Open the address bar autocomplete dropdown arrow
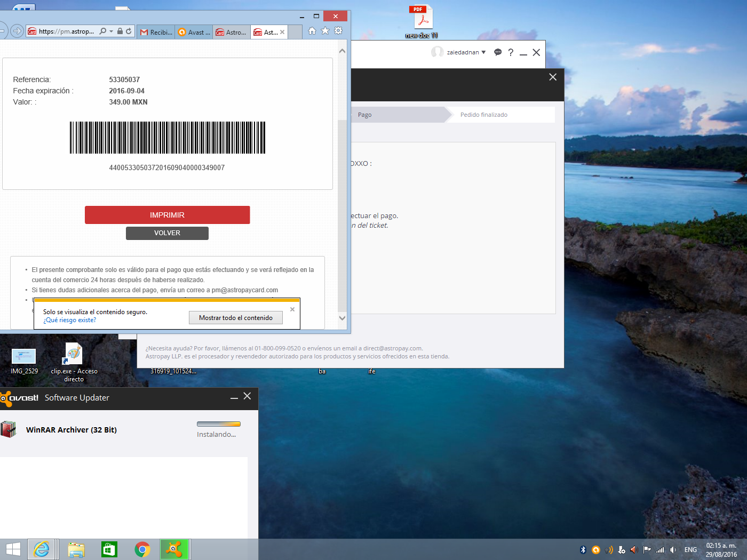Screen dimensions: 747x560 pyautogui.click(x=111, y=31)
